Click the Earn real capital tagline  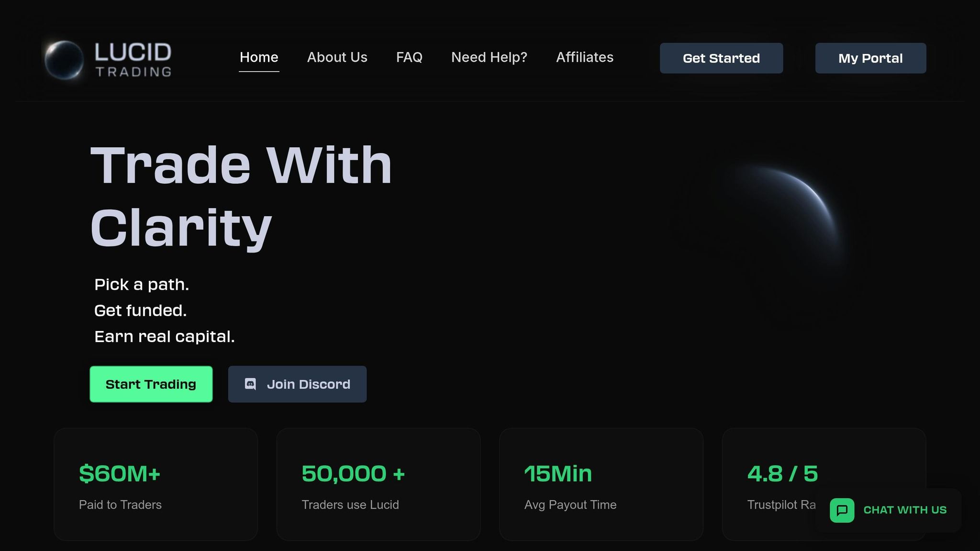[164, 337]
